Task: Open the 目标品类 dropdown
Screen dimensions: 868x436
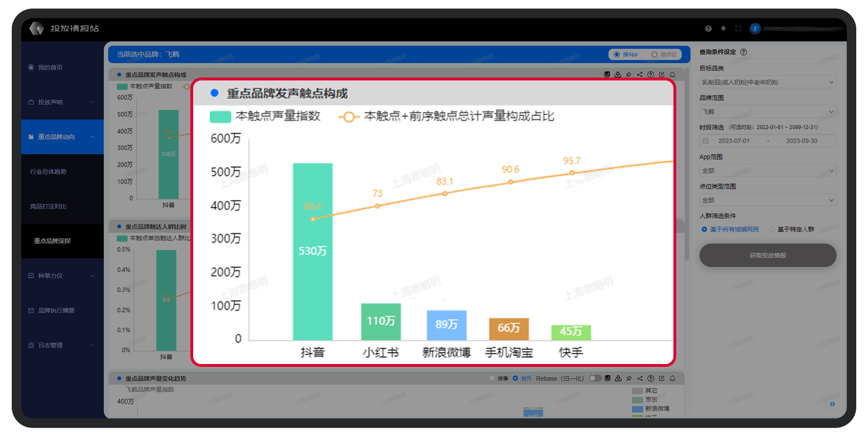Action: tap(768, 82)
